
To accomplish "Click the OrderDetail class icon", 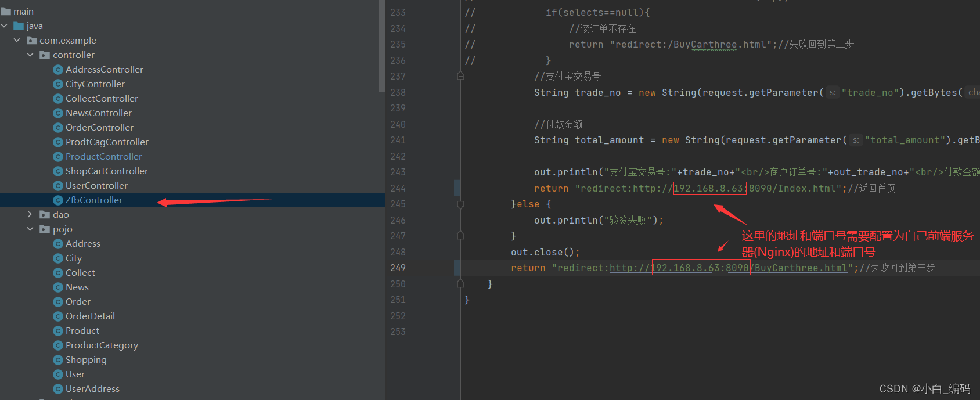I will coord(57,316).
